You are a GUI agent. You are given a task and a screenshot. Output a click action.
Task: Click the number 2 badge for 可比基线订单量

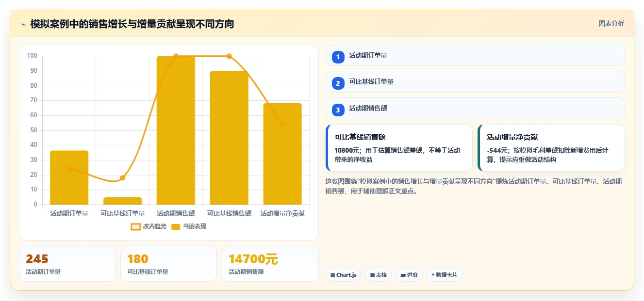point(338,82)
